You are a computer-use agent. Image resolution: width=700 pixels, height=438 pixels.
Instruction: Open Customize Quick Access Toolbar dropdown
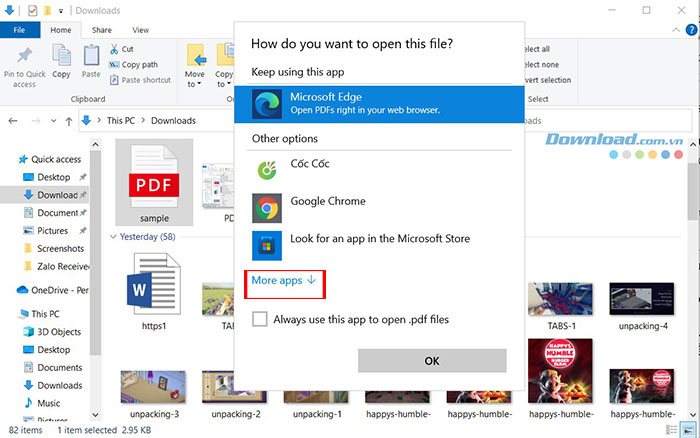(x=61, y=10)
